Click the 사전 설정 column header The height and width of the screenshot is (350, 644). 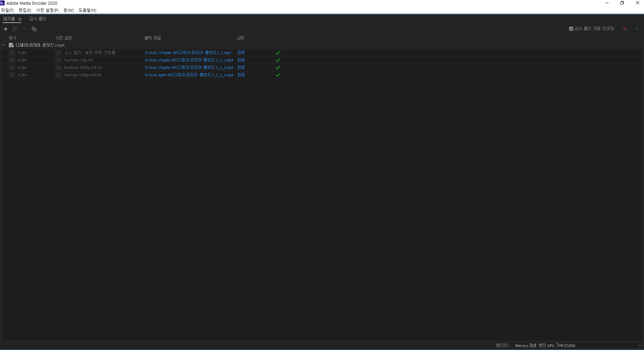coord(64,38)
